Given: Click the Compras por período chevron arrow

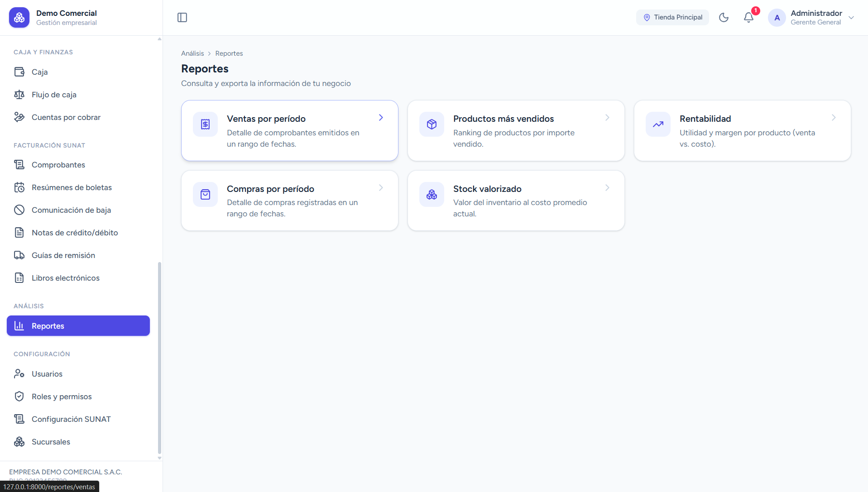Looking at the screenshot, I should click(381, 188).
